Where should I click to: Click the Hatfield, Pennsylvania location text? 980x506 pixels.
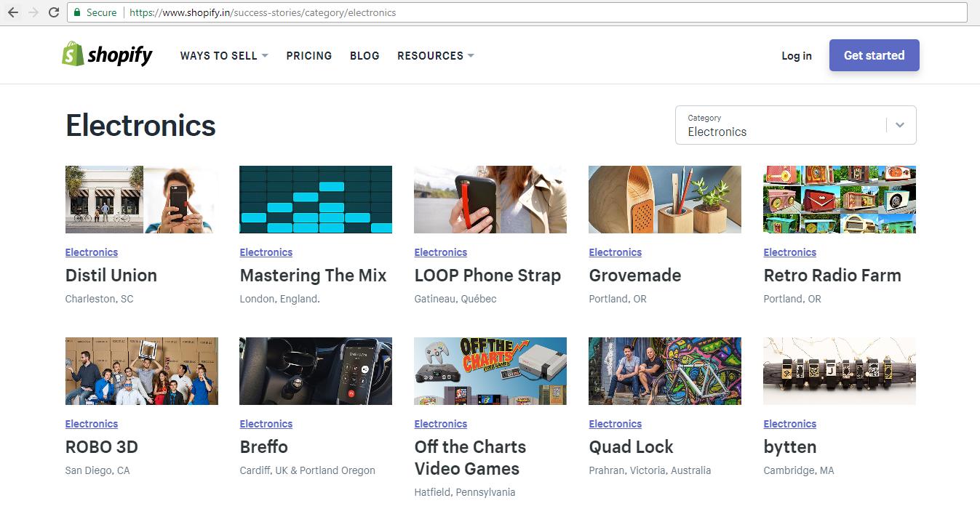pos(465,492)
